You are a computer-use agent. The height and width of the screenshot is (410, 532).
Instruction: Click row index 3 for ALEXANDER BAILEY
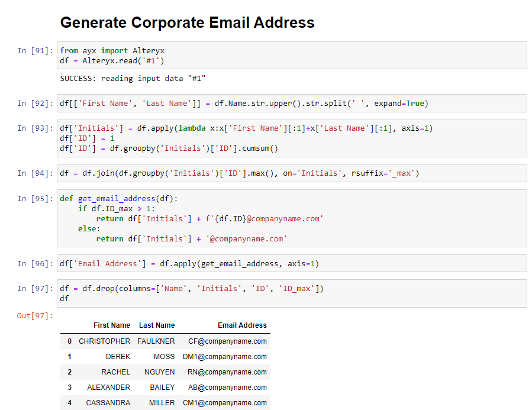click(69, 387)
